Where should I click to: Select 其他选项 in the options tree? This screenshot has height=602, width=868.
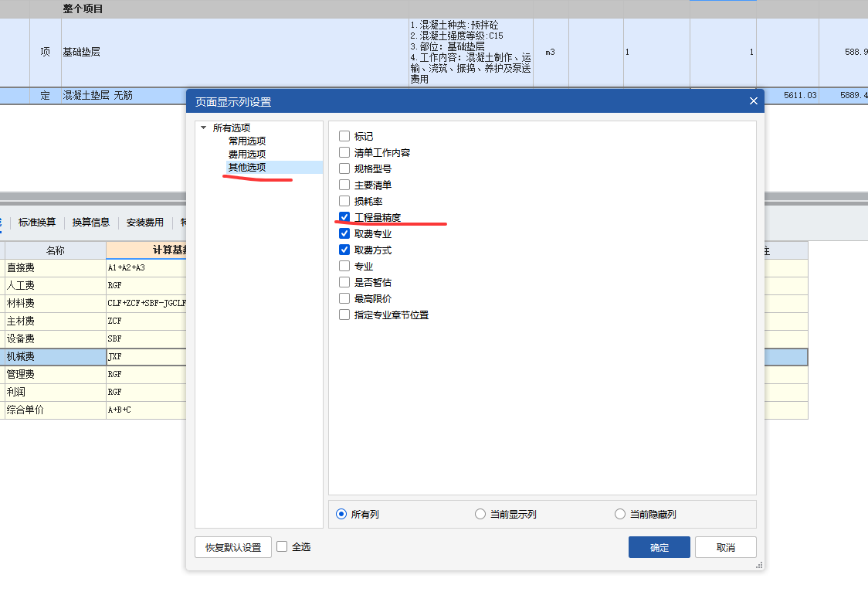point(247,167)
